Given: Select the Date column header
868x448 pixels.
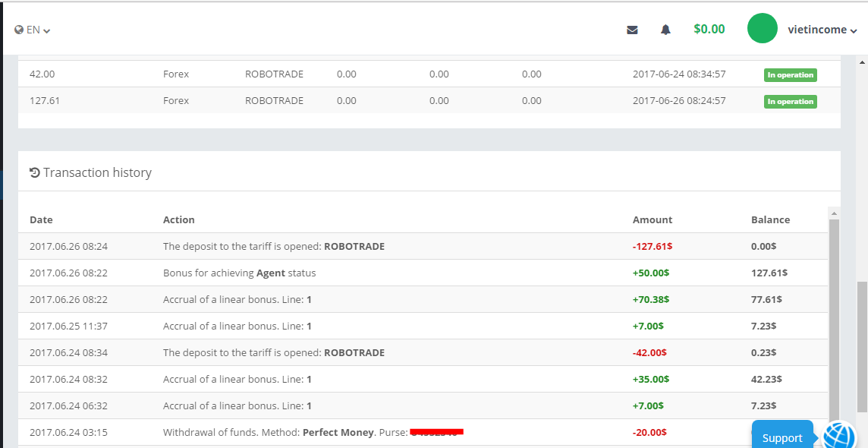Looking at the screenshot, I should pyautogui.click(x=41, y=219).
